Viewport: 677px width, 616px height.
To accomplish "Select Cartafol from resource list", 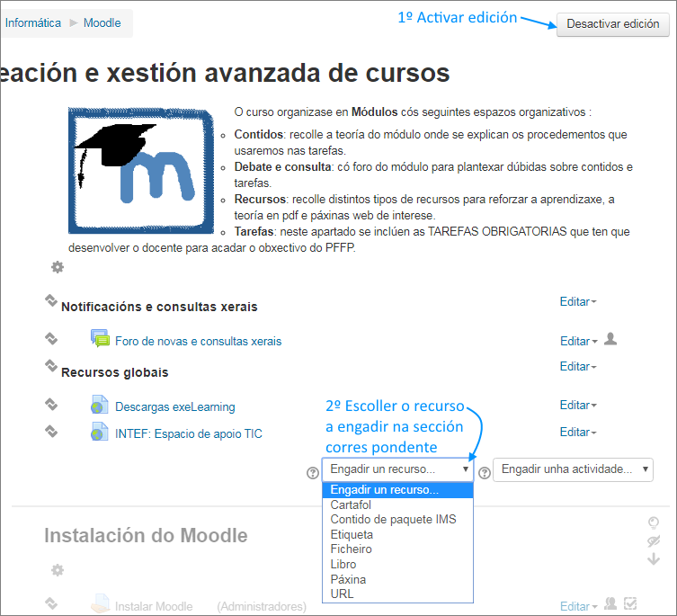I will click(397, 505).
